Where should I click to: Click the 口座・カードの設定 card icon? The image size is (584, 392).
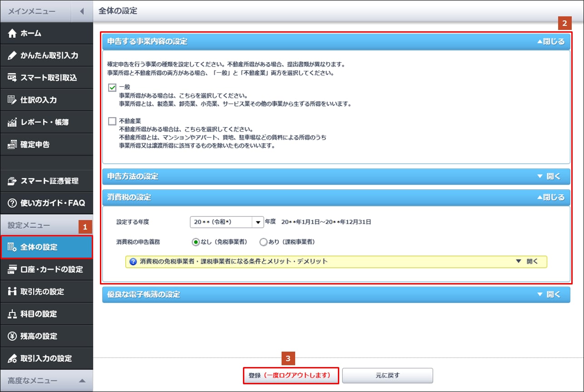coord(12,269)
